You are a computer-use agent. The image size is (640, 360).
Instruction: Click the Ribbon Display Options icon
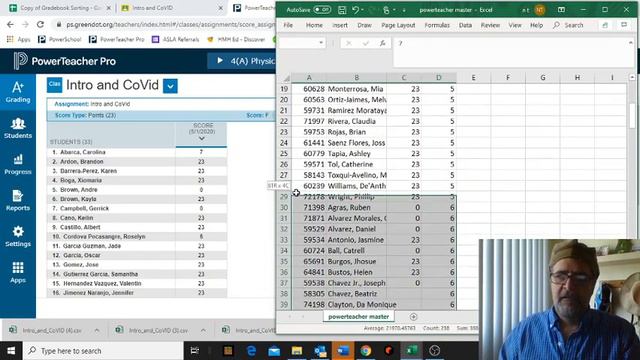click(561, 9)
